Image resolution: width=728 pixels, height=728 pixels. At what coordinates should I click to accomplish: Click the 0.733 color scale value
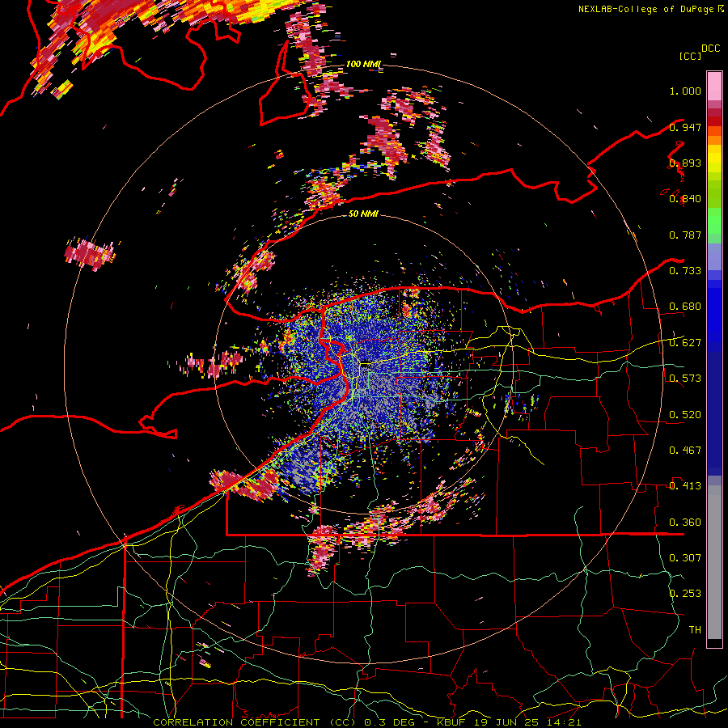pyautogui.click(x=685, y=271)
